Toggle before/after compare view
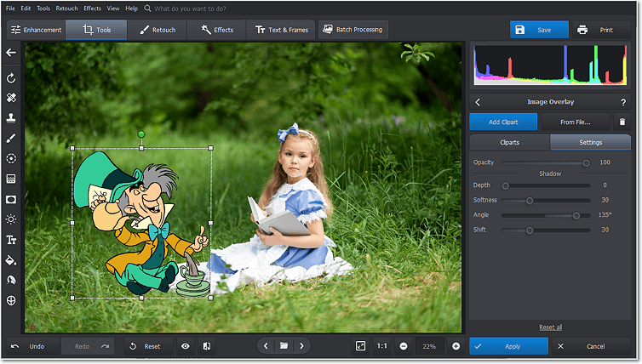The height and width of the screenshot is (364, 642). coord(207,346)
